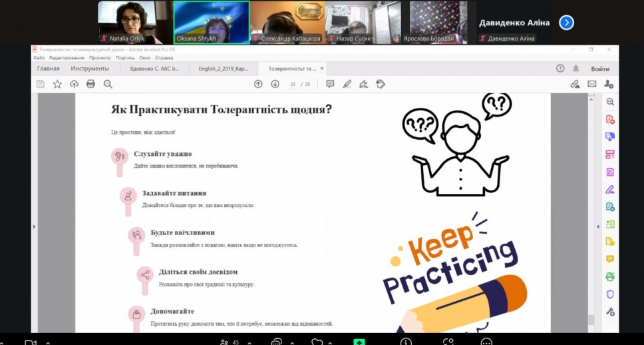This screenshot has width=644, height=345.
Task: Send the file by email envelope icon
Action: tap(592, 84)
